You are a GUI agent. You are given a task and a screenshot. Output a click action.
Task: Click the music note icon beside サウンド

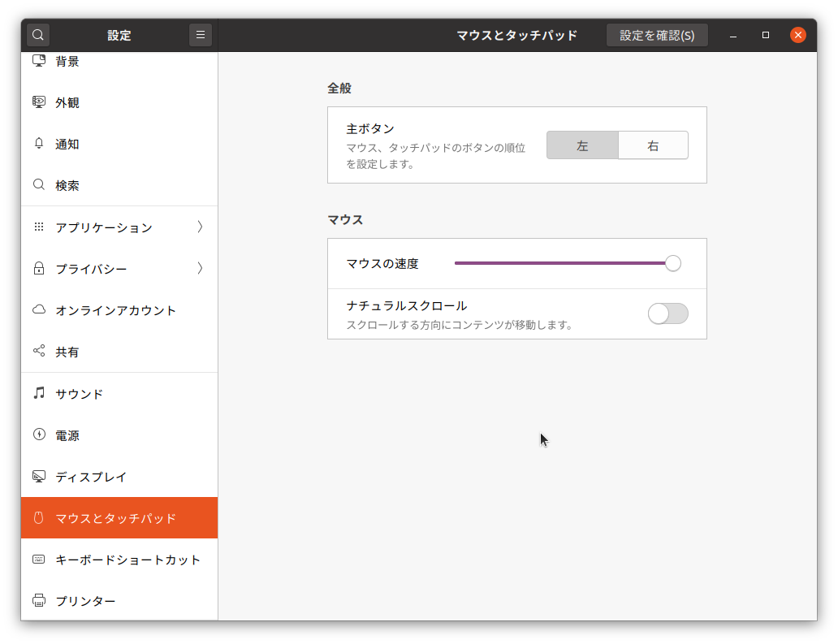[39, 393]
